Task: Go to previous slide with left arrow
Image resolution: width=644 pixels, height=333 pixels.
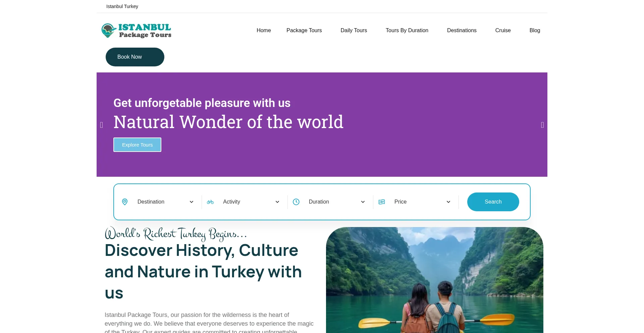Action: [x=102, y=125]
